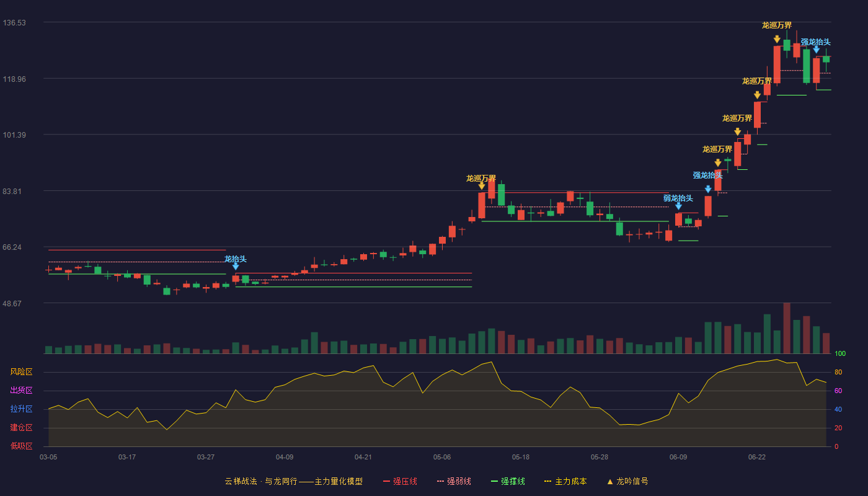This screenshot has height=496, width=868.
Task: Click the 101.39 price axis label
Action: coord(14,135)
